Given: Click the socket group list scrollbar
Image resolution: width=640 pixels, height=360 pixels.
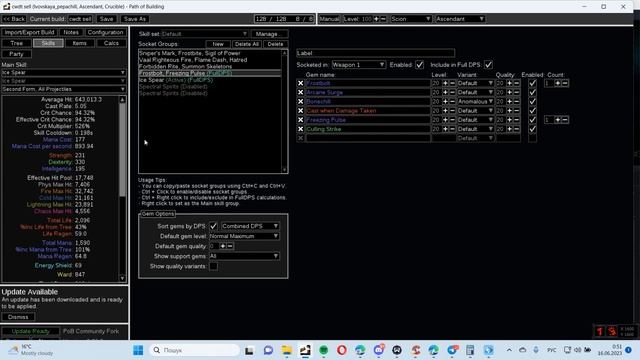Looking at the screenshot, I should [284, 111].
